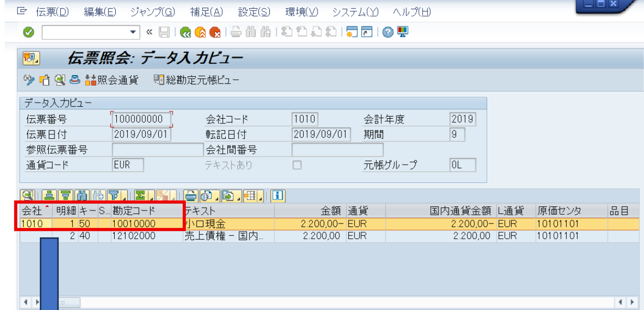Open the ヘルプ menu
Image resolution: width=644 pixels, height=310 pixels.
412,11
